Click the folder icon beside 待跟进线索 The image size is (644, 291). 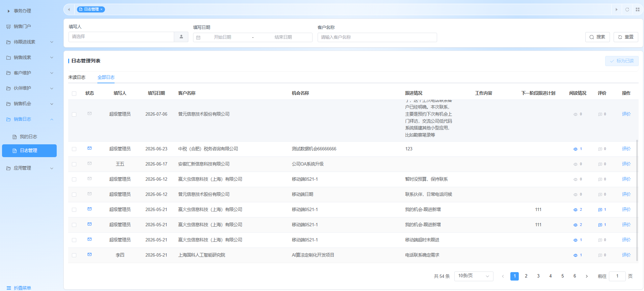pos(8,42)
